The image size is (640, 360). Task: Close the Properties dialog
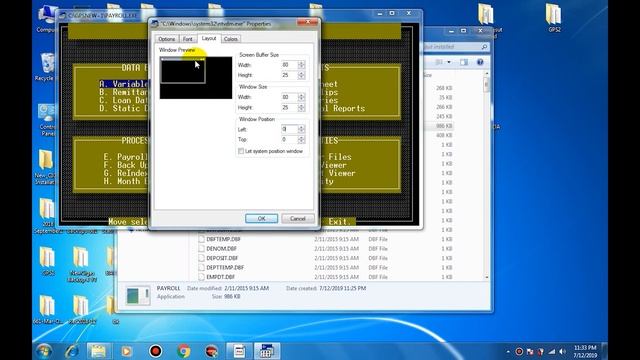tap(308, 22)
